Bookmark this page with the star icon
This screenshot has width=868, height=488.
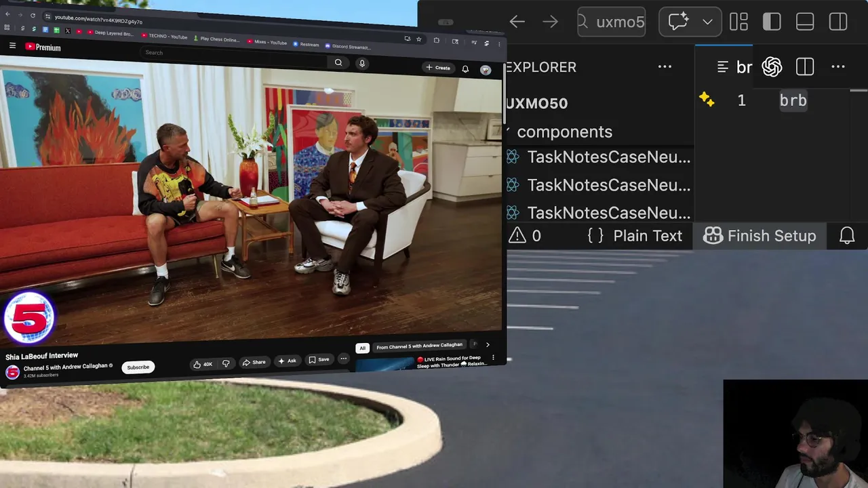(x=419, y=39)
